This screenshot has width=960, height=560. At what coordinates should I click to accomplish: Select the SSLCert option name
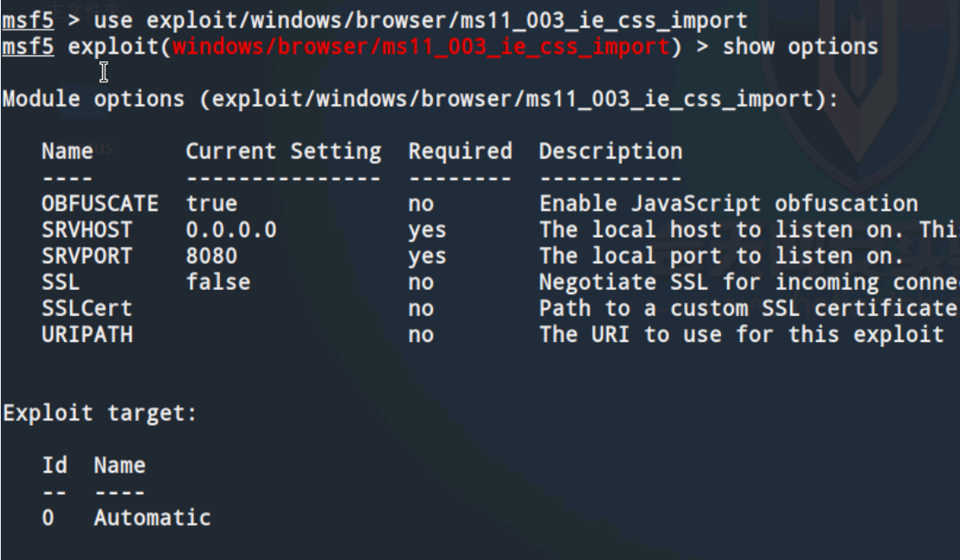(87, 308)
